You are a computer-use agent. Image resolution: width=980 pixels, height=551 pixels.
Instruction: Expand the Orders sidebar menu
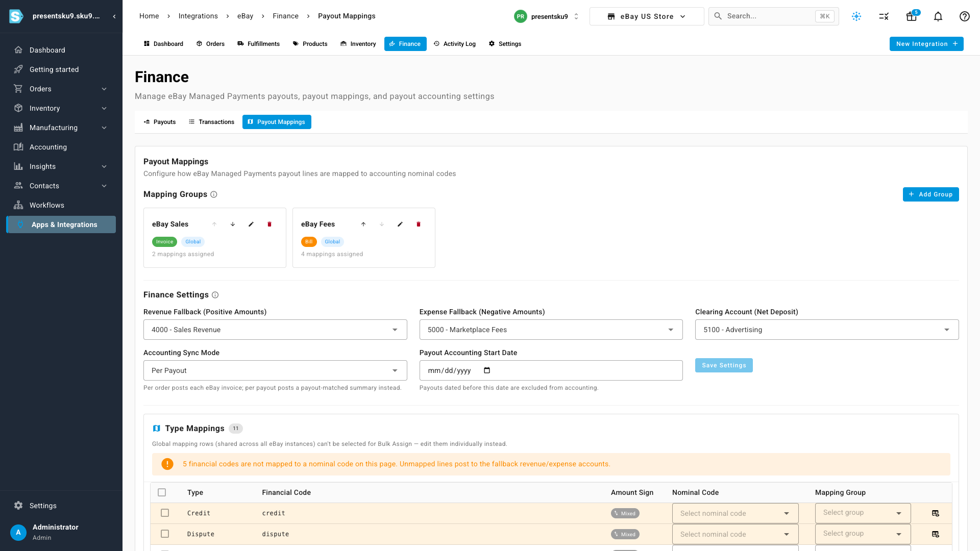point(61,89)
